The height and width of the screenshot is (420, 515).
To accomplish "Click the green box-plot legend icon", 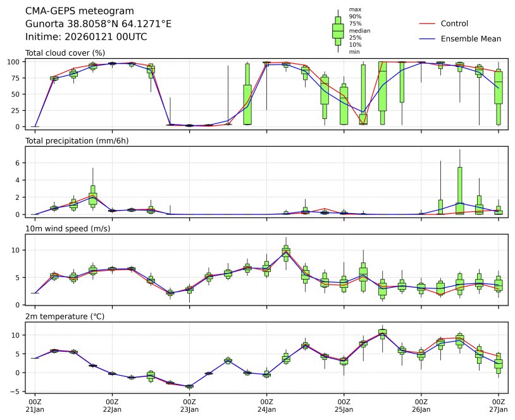I will click(338, 30).
